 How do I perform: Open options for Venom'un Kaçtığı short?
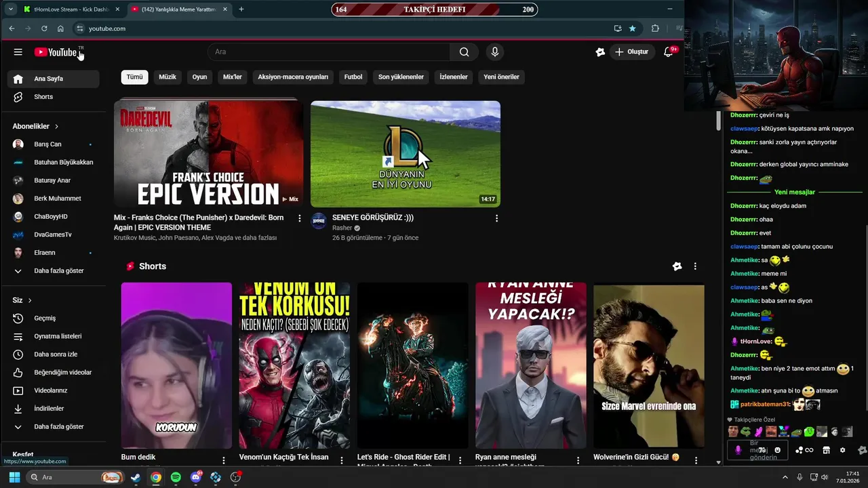coord(342,460)
